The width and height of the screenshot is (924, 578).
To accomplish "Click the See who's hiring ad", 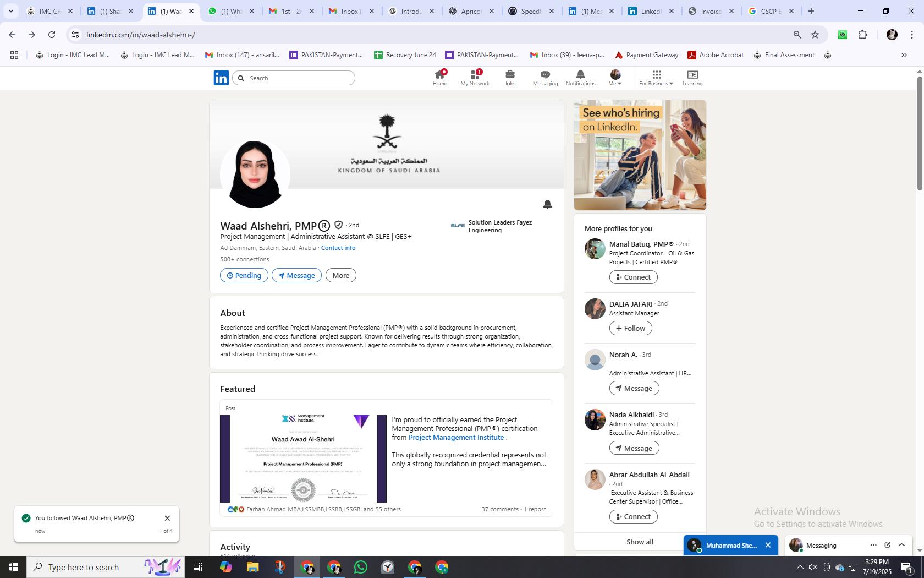I will click(640, 155).
